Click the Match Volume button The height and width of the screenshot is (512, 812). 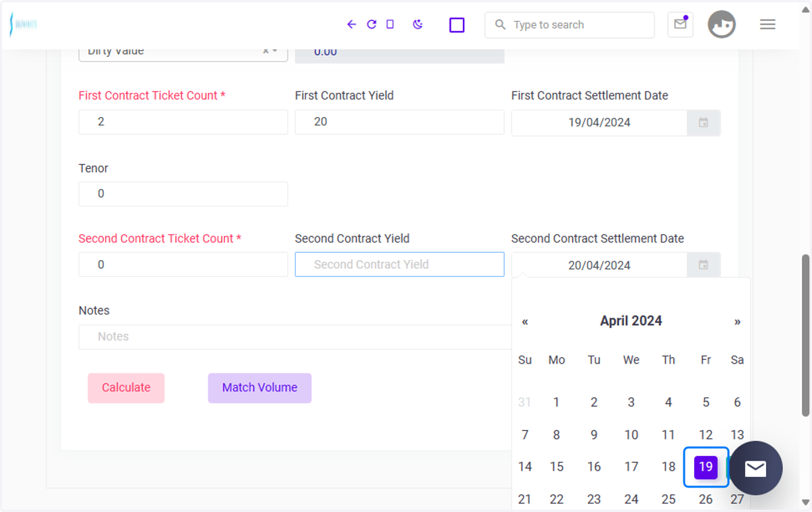pyautogui.click(x=260, y=388)
